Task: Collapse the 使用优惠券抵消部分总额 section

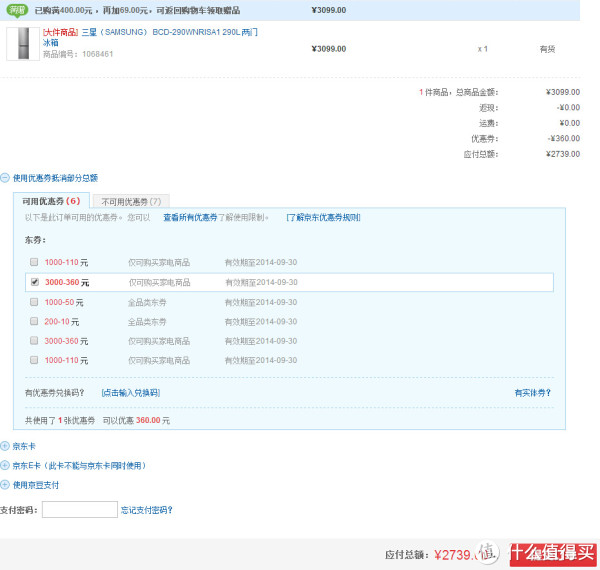Action: 5,178
